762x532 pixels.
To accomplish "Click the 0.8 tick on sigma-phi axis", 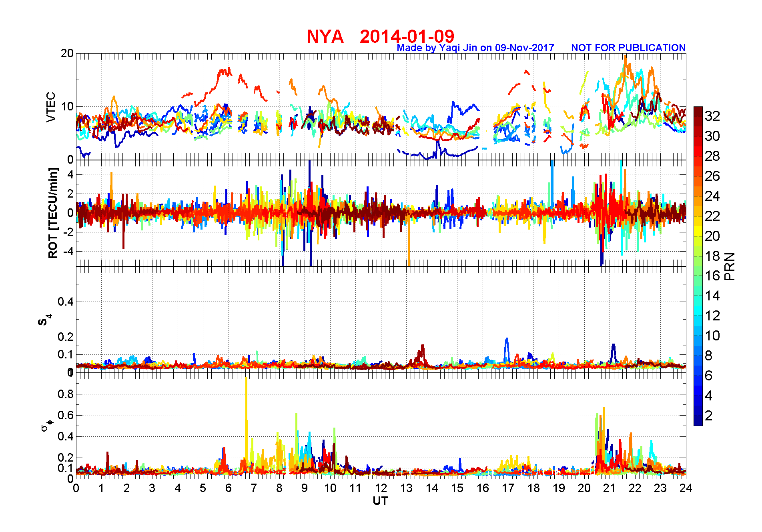I will (66, 394).
